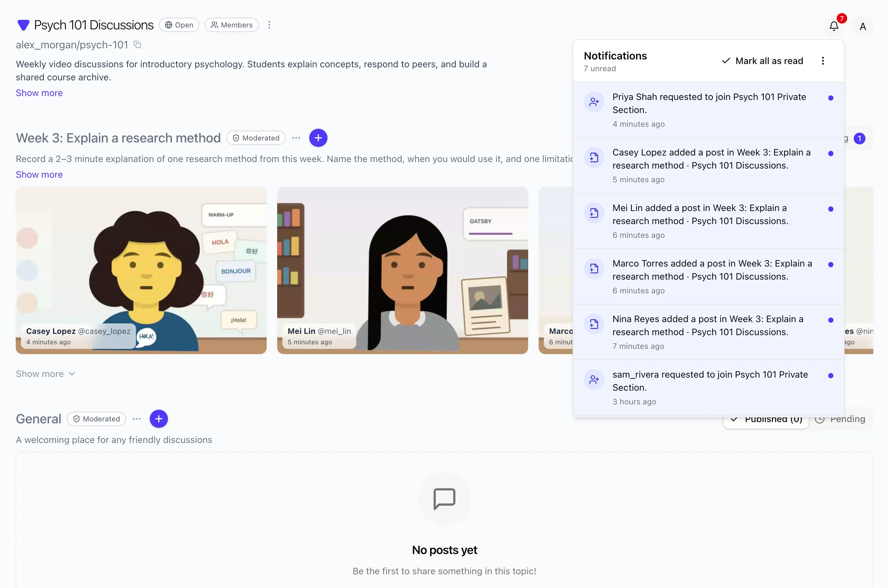Click Week 3: Explain a research method heading
The image size is (889, 588).
click(x=118, y=138)
